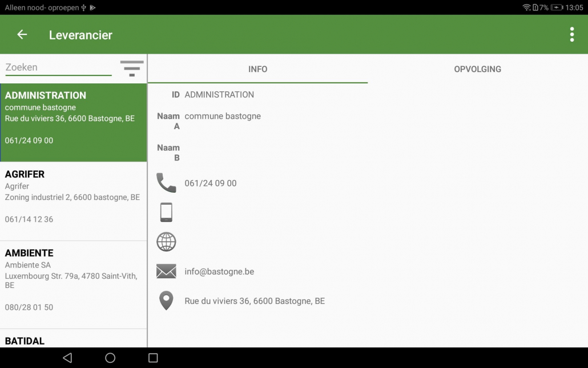
Task: Tap email info@bastogne.be
Action: (x=219, y=271)
